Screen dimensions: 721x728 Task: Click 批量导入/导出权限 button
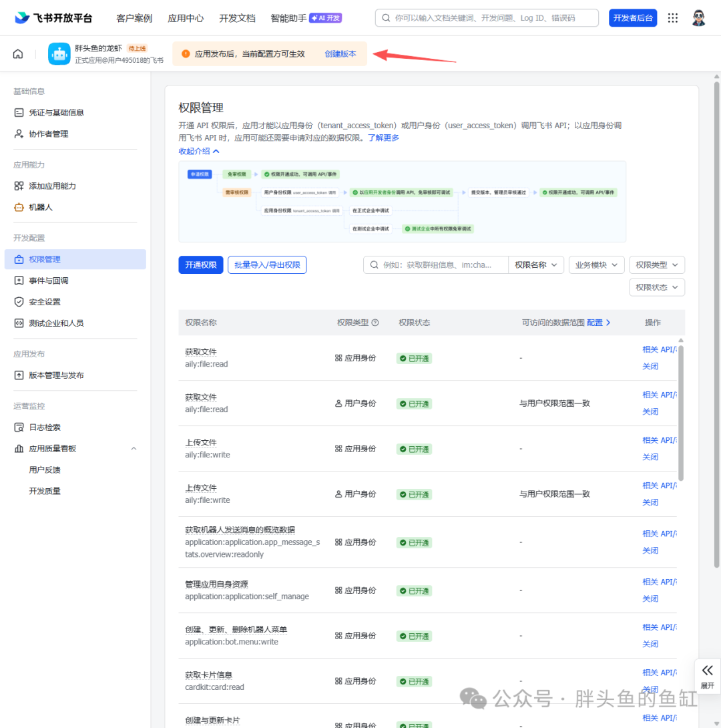267,265
